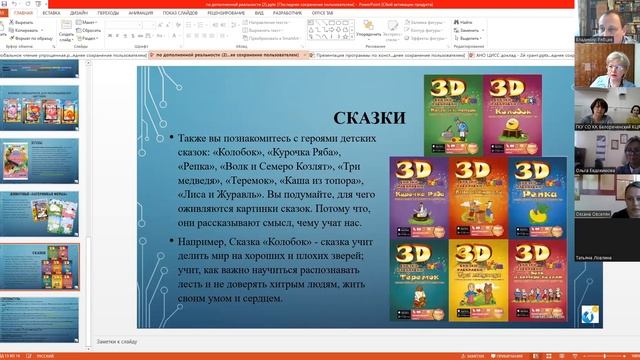The image size is (640, 360).
Task: Start Slide Show from status bar icon
Action: click(x=575, y=356)
